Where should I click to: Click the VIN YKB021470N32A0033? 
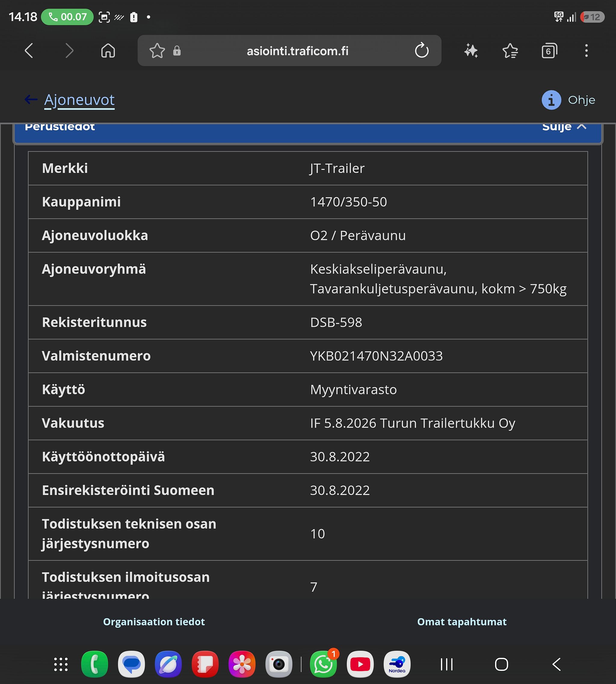tap(376, 356)
